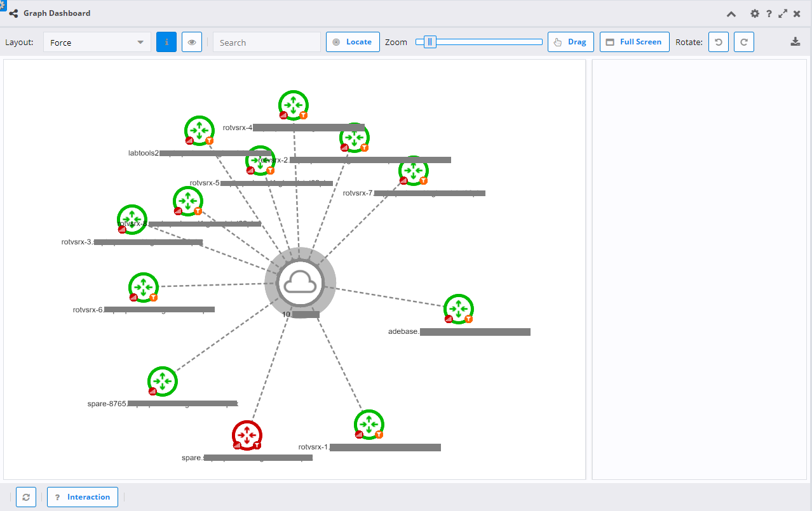Toggle the blue info button
The image size is (812, 511).
tap(166, 42)
